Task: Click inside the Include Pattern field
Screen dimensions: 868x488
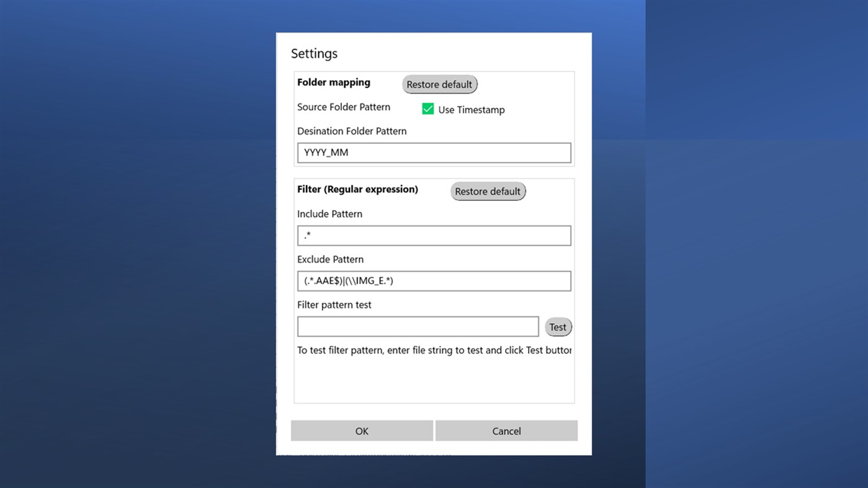Action: (x=434, y=236)
